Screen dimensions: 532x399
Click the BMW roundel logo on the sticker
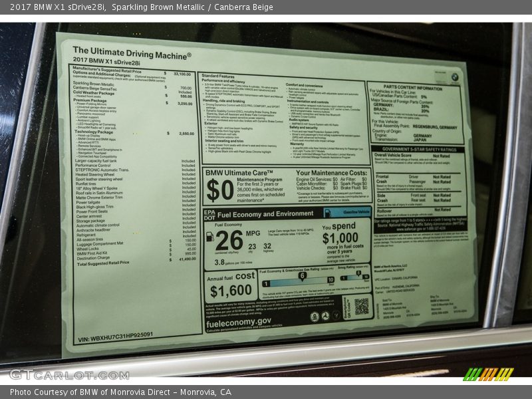pyautogui.click(x=455, y=77)
